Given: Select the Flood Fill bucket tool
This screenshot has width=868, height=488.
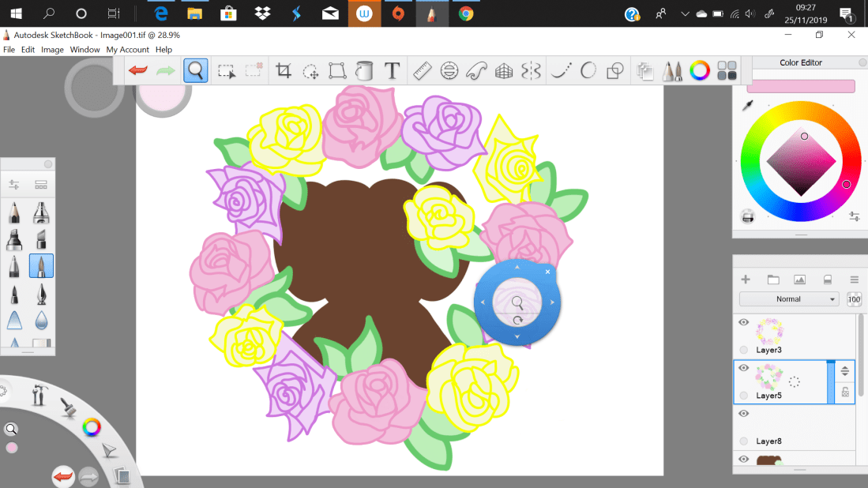Looking at the screenshot, I should tap(364, 71).
